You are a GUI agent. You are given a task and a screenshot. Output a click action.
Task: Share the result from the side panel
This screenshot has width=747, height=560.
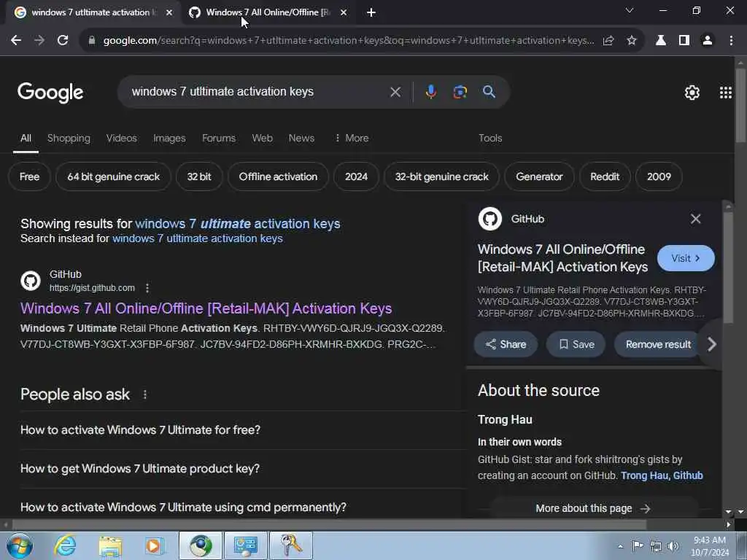(x=506, y=344)
